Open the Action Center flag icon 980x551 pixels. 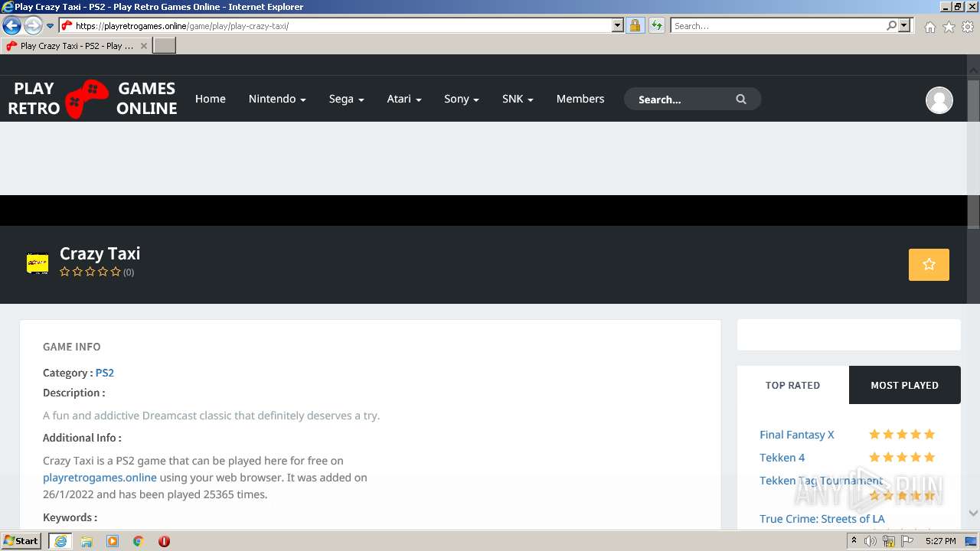click(907, 541)
